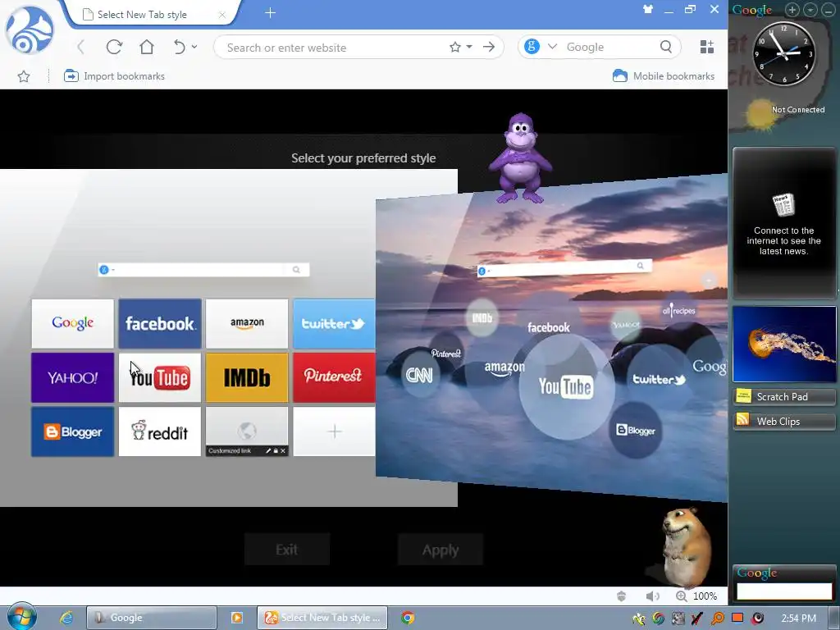The width and height of the screenshot is (840, 630).
Task: Click the YouTube tile in classic style
Action: (160, 377)
